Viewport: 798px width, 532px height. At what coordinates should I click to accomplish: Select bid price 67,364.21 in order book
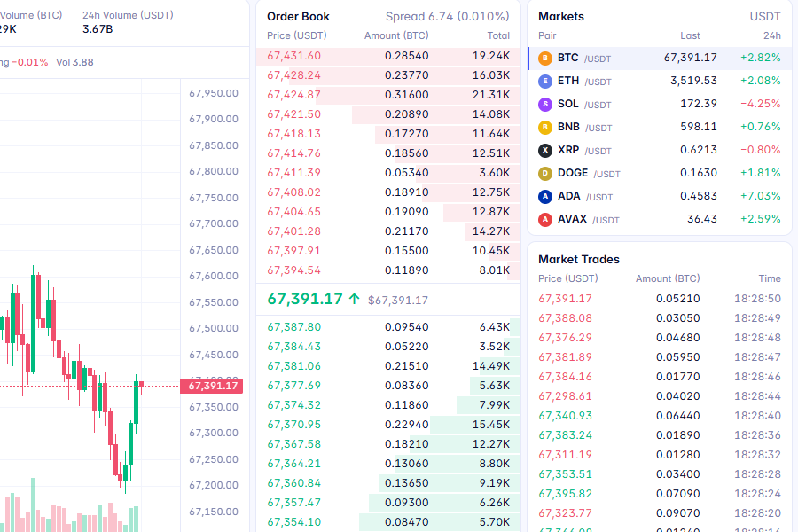coord(293,463)
